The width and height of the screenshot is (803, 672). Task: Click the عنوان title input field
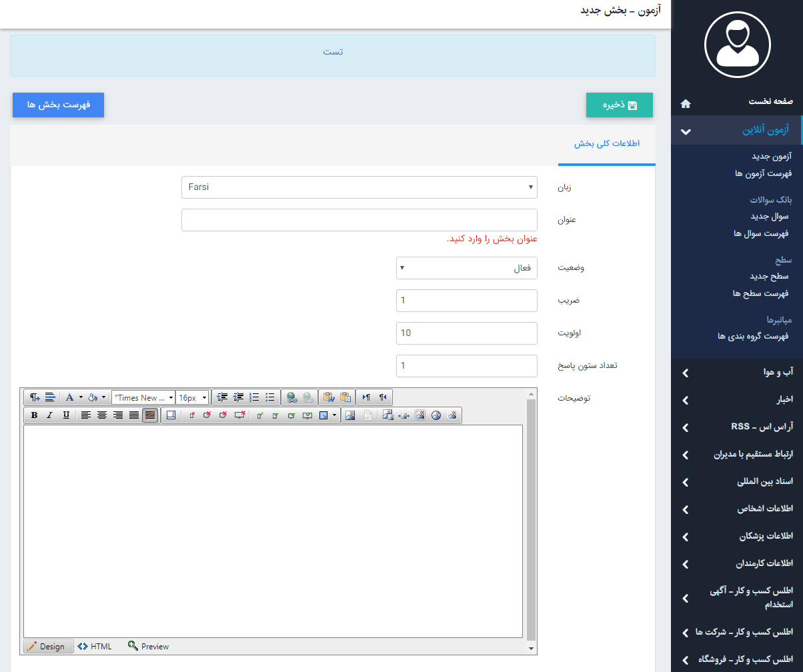[359, 220]
